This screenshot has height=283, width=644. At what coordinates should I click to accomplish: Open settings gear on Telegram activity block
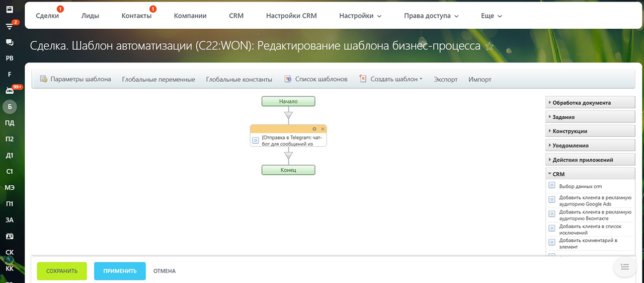(x=315, y=129)
